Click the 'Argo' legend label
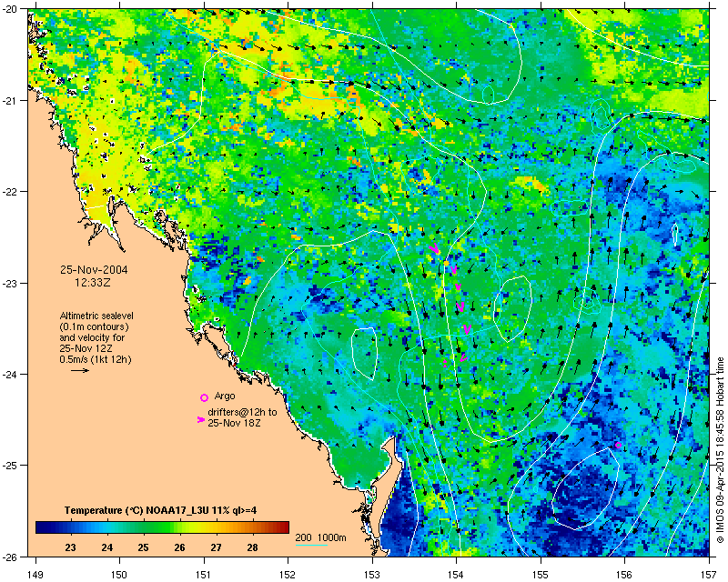 click(225, 396)
